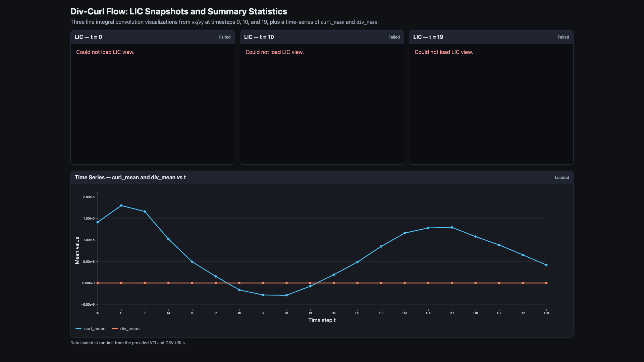Viewport: 644px width, 362px height.
Task: Click the page heading Div-Curl Flow
Action: tap(179, 11)
